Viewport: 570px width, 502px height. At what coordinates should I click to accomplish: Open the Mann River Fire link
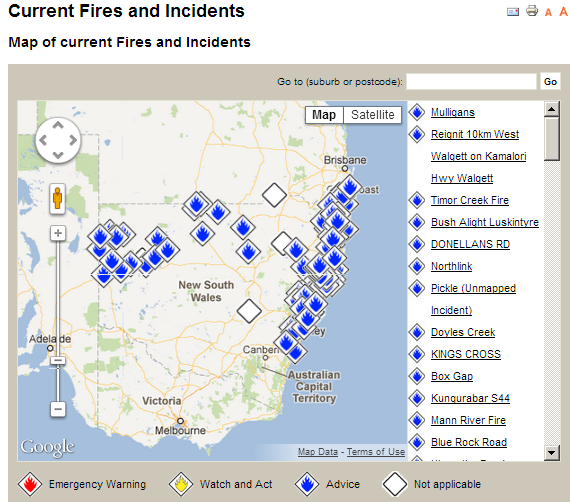tap(468, 420)
